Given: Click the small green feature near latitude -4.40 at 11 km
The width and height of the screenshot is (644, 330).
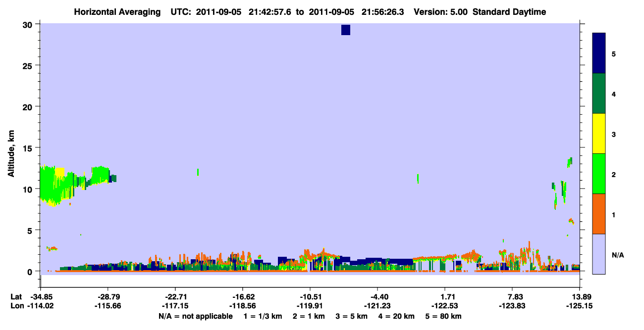Looking at the screenshot, I should [418, 179].
